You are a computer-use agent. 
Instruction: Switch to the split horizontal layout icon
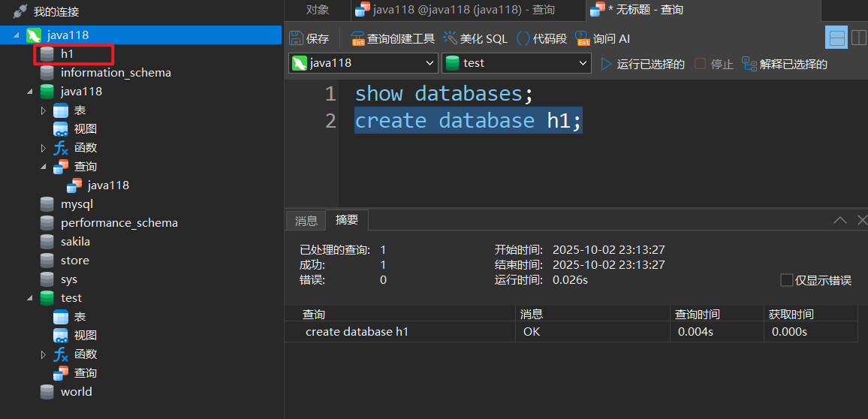coord(836,38)
